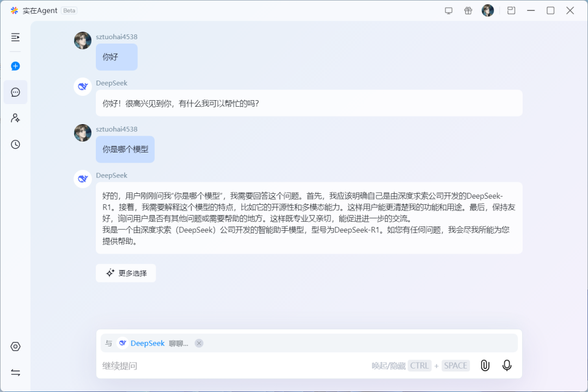Screen dimensions: 588x392
Task: Open the chat conversations icon
Action: pos(15,92)
